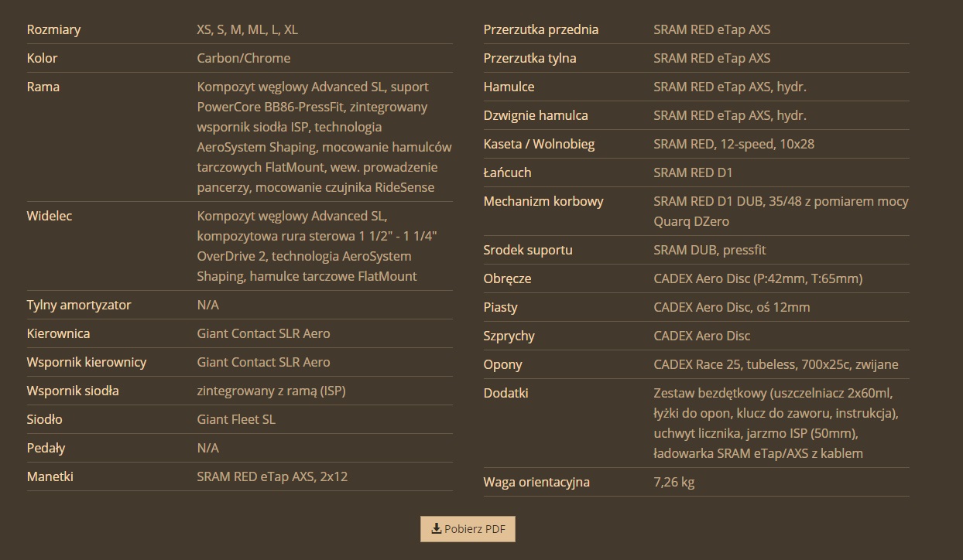963x560 pixels.
Task: Select the Siodło label
Action: click(45, 419)
